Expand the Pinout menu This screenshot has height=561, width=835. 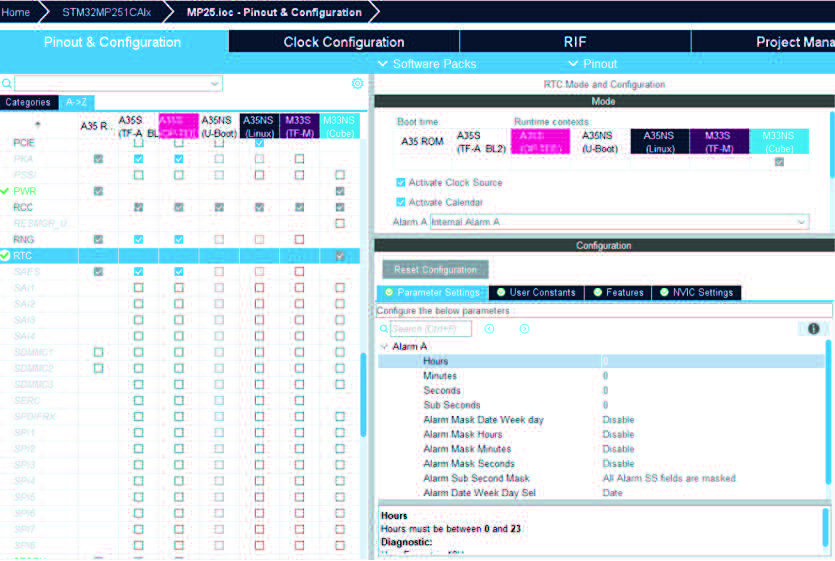tap(592, 64)
